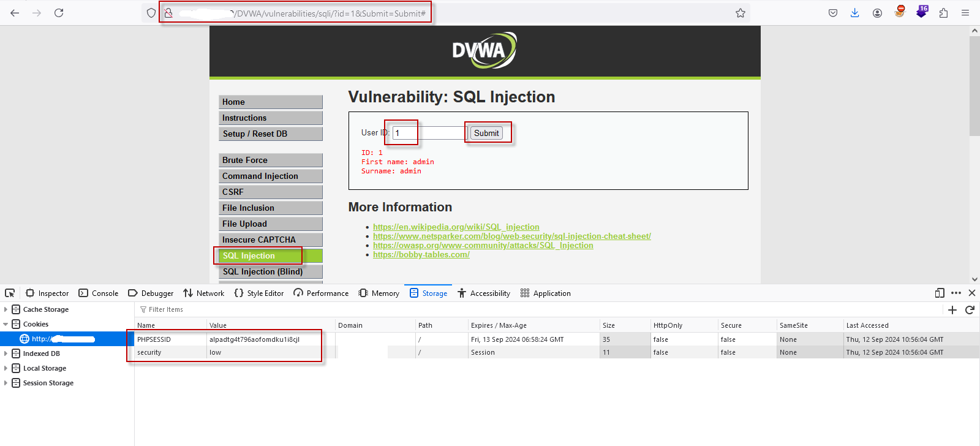980x446 pixels.
Task: Expand the Indexed DB tree node
Action: [6, 353]
